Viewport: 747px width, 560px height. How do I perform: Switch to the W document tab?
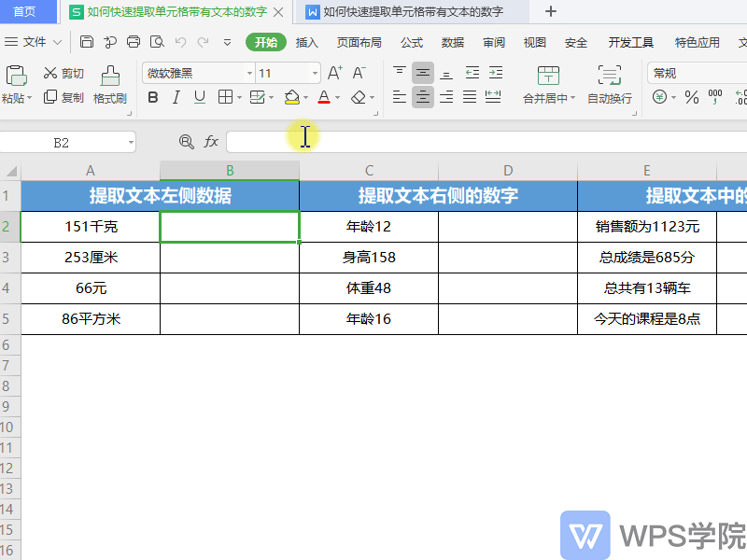click(x=413, y=12)
